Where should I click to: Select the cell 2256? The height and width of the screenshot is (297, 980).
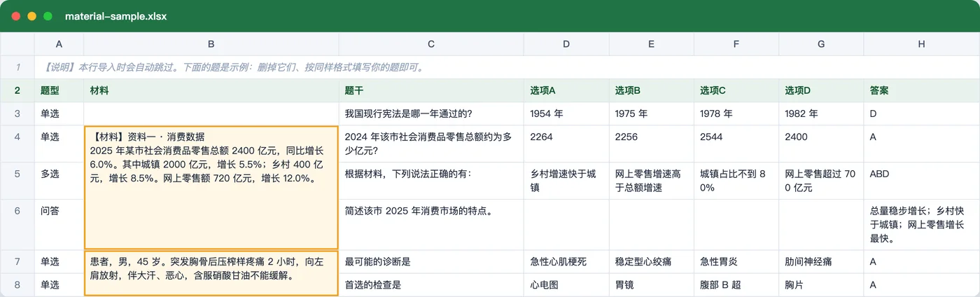652,144
